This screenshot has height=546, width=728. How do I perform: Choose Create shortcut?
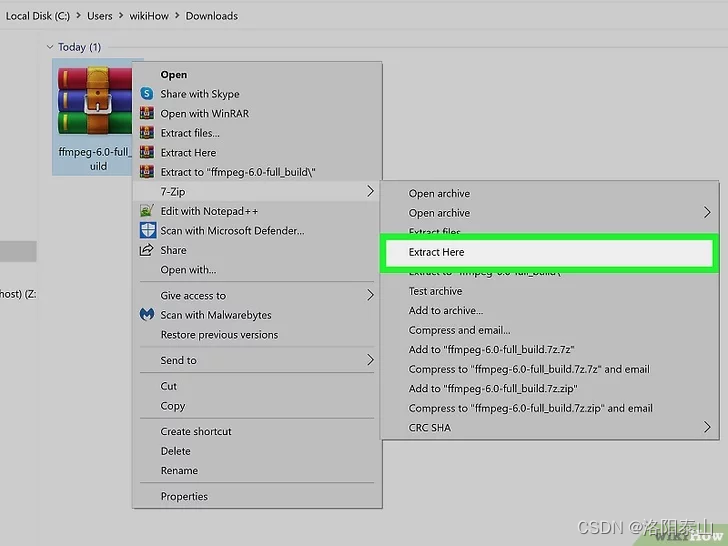point(257,431)
